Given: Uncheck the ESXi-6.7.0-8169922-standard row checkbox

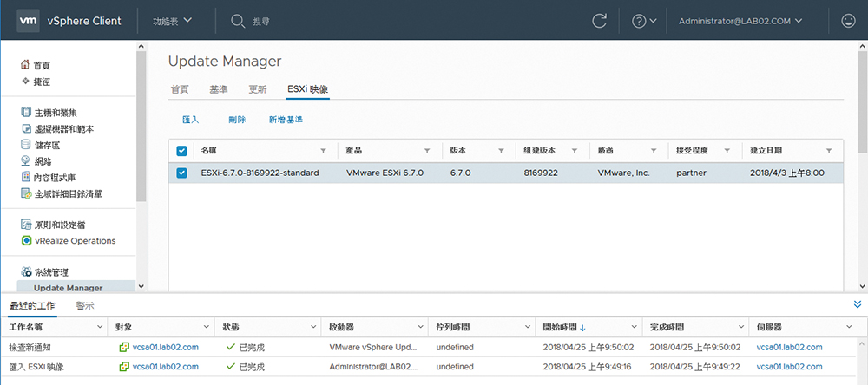Looking at the screenshot, I should 181,173.
